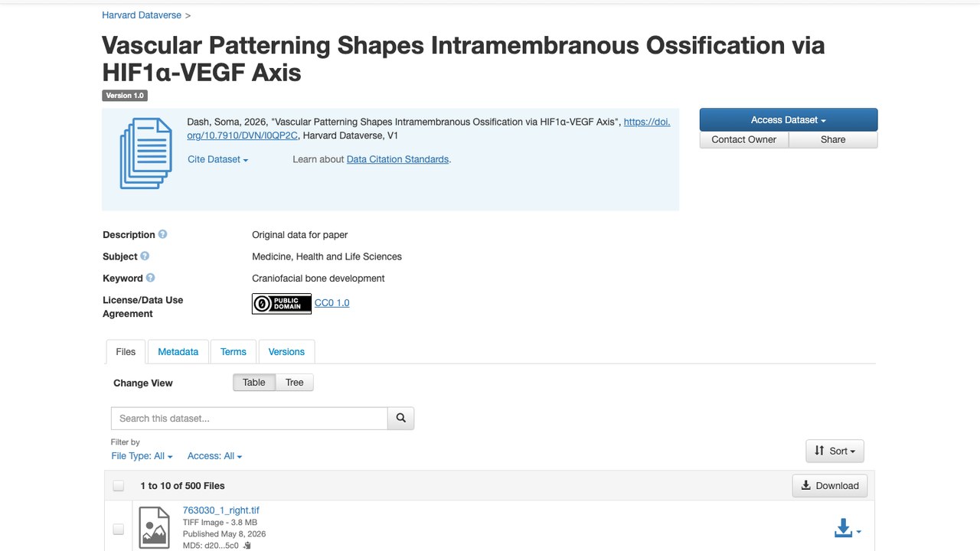Screen dimensions: 980x551
Task: Click the Search this dataset field
Action: [250, 418]
